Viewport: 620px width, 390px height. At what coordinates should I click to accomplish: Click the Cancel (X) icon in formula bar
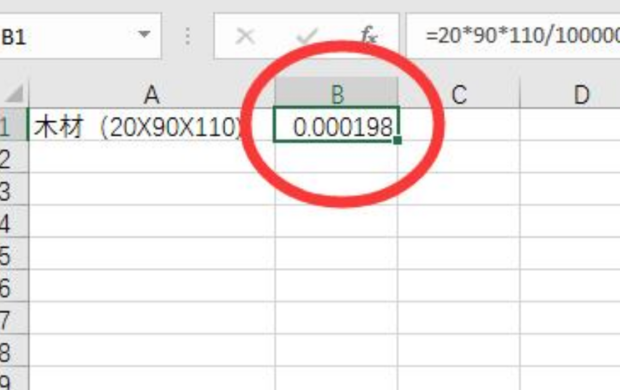coord(245,36)
